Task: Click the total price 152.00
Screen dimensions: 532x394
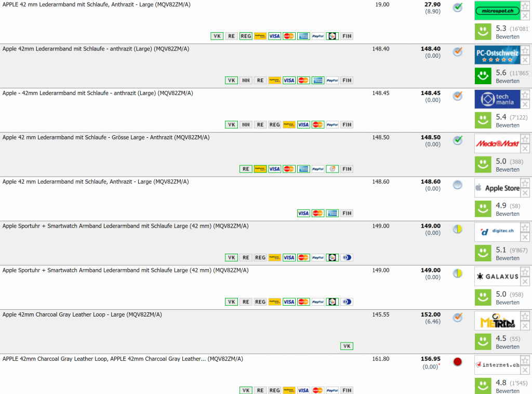Action: point(431,314)
